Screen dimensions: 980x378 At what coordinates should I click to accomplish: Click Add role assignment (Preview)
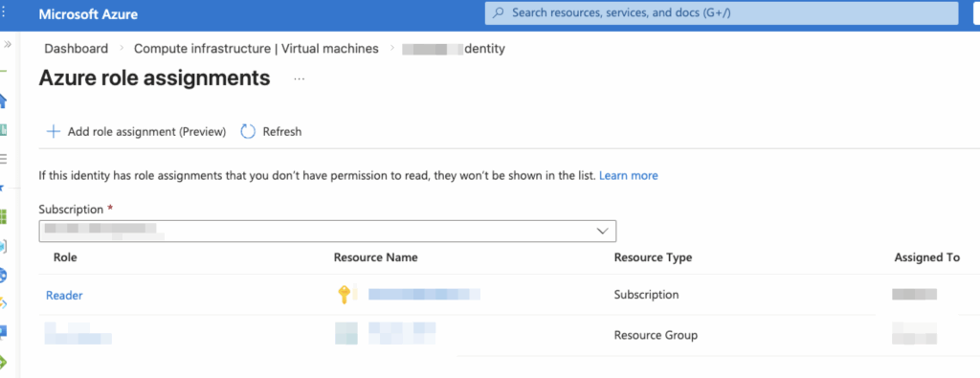136,132
